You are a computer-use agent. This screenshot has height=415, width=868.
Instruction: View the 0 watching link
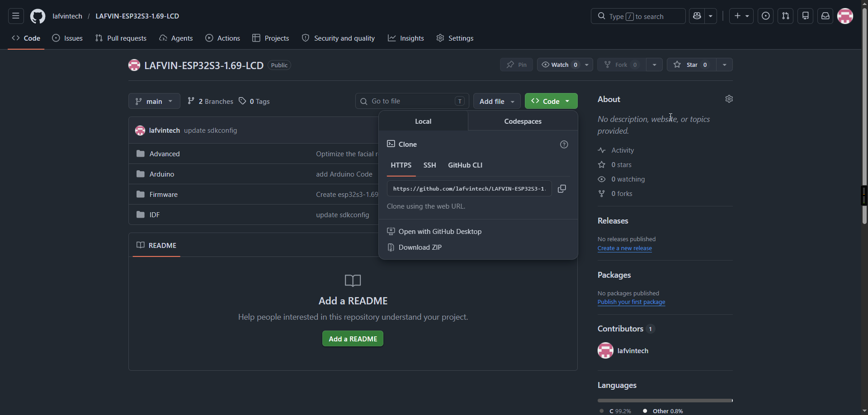coord(621,179)
